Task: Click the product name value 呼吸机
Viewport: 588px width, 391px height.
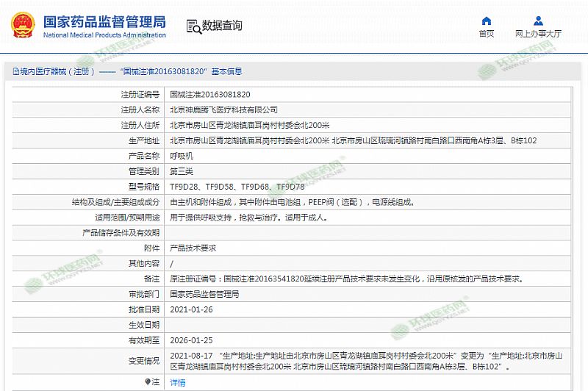Action: pyautogui.click(x=181, y=156)
